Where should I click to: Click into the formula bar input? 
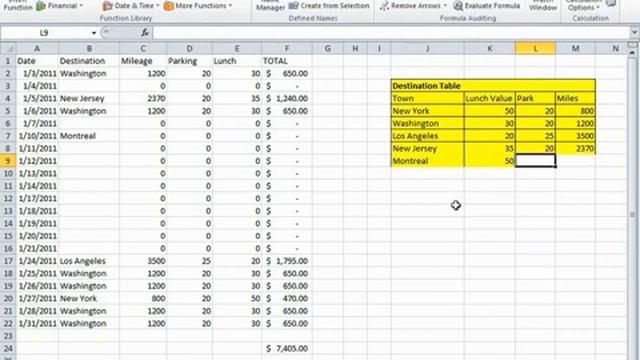click(391, 33)
